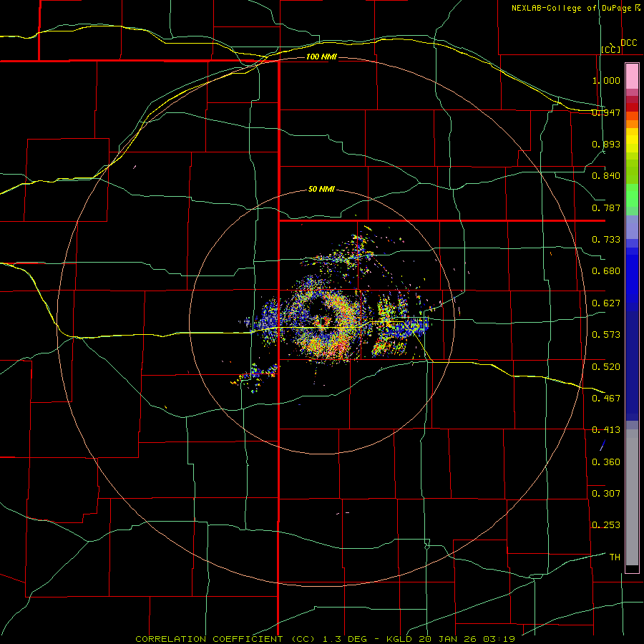This screenshot has height=644, width=644.
Task: Click the 0.733 scale value
Action: pos(606,240)
